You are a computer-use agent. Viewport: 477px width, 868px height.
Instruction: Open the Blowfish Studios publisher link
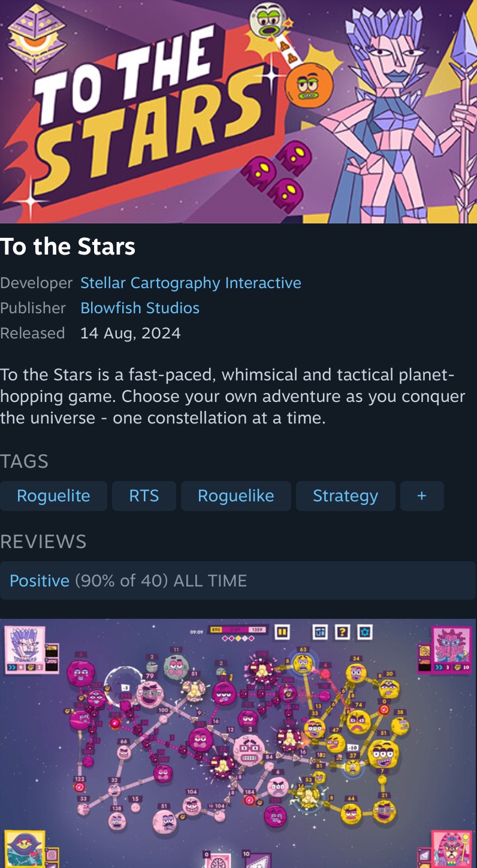(x=140, y=308)
